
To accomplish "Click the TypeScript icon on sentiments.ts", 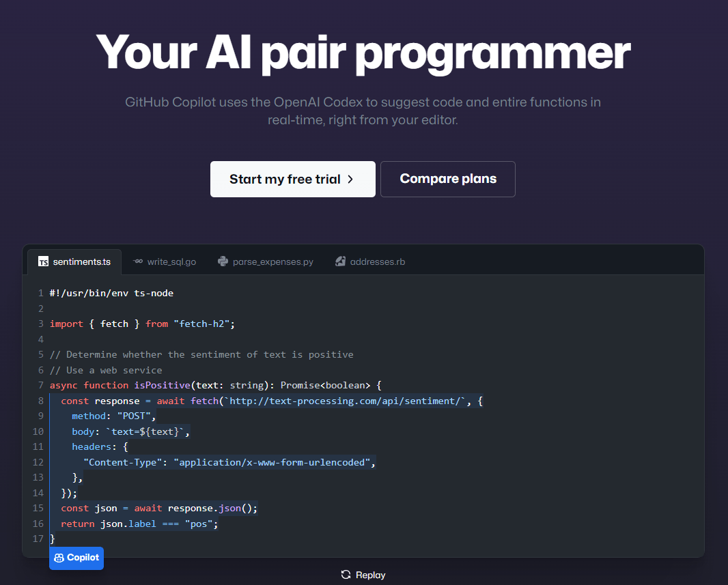I will coord(43,261).
